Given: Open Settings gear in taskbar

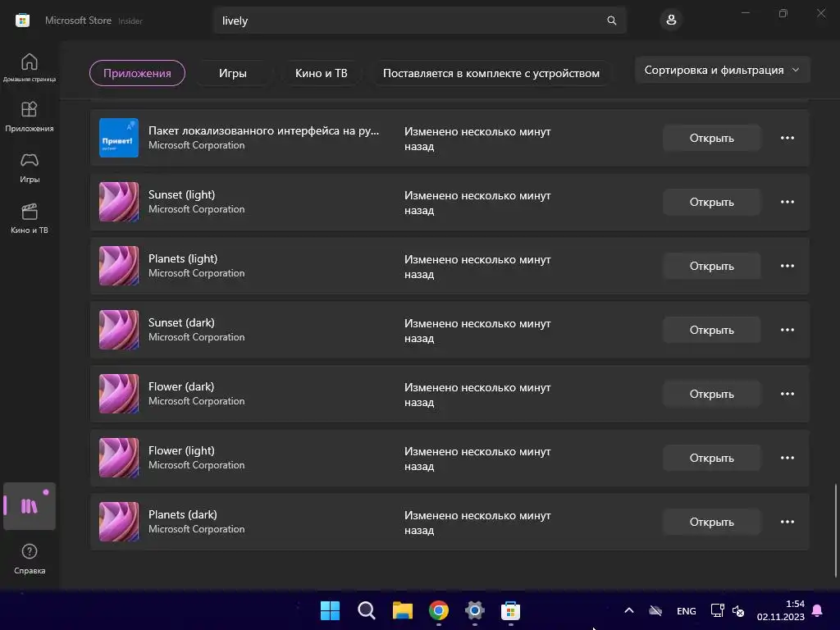Looking at the screenshot, I should (x=475, y=610).
